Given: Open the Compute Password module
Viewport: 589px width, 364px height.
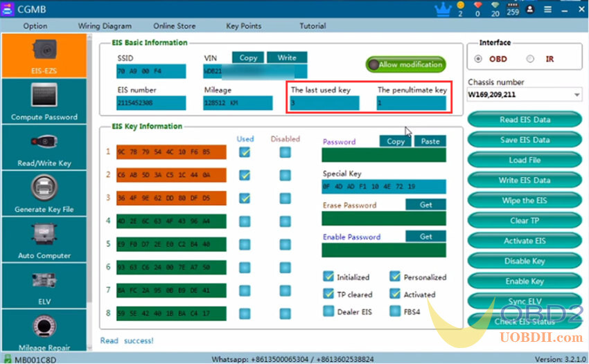Looking at the screenshot, I should point(44,101).
